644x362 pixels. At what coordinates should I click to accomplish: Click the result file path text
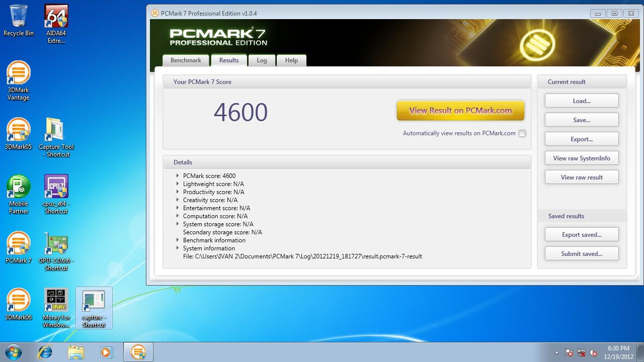(302, 256)
